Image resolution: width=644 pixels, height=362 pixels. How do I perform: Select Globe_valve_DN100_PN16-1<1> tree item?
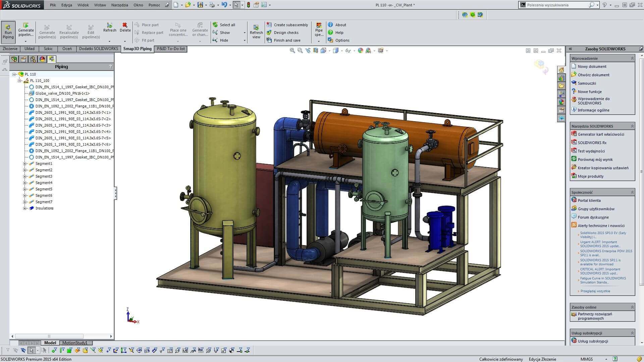click(62, 93)
